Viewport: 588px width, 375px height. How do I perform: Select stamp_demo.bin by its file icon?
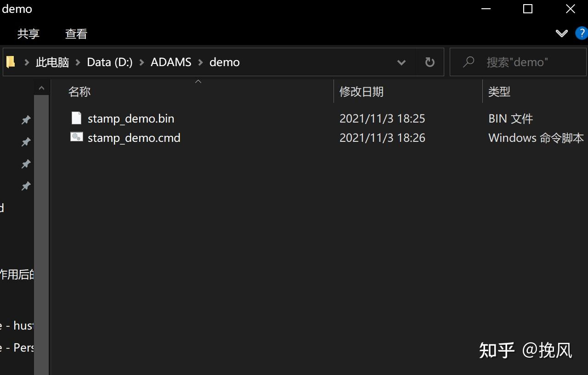(x=76, y=118)
